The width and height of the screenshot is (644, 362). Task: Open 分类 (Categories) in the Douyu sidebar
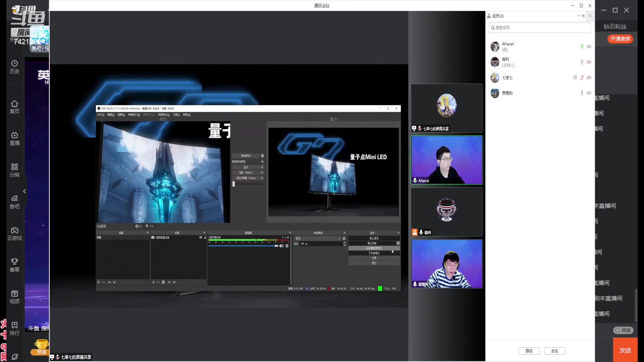tap(14, 170)
